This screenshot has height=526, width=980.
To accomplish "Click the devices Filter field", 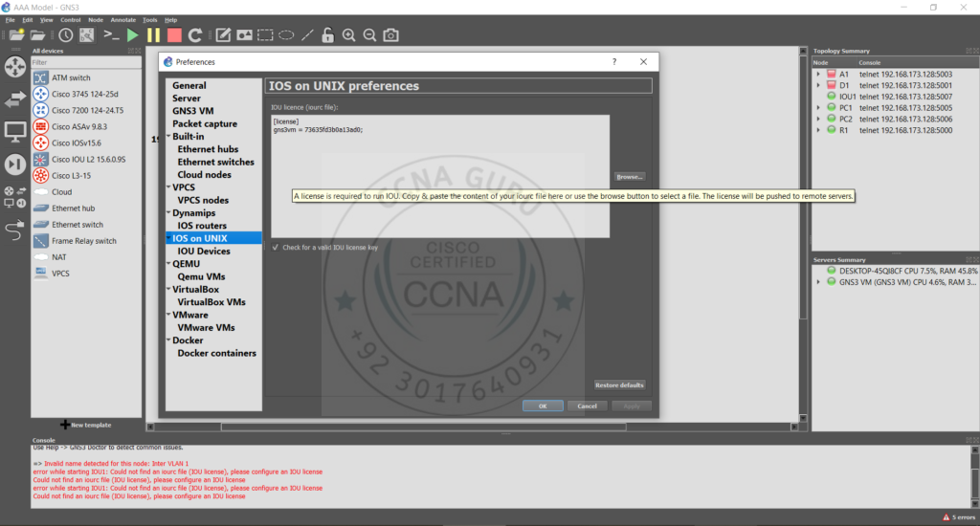I will coord(85,62).
